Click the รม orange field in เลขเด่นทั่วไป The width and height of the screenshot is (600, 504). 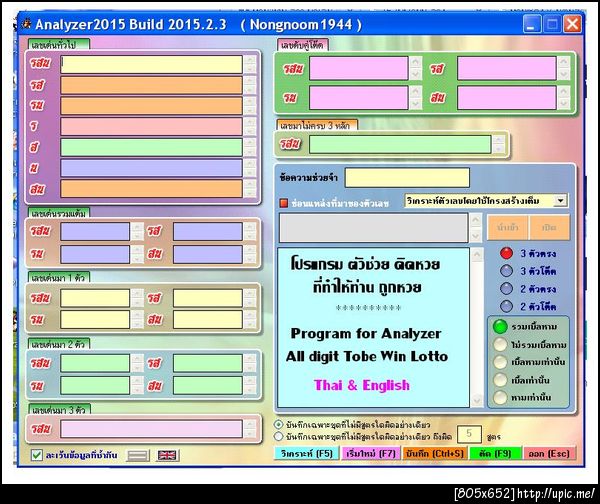[152, 106]
